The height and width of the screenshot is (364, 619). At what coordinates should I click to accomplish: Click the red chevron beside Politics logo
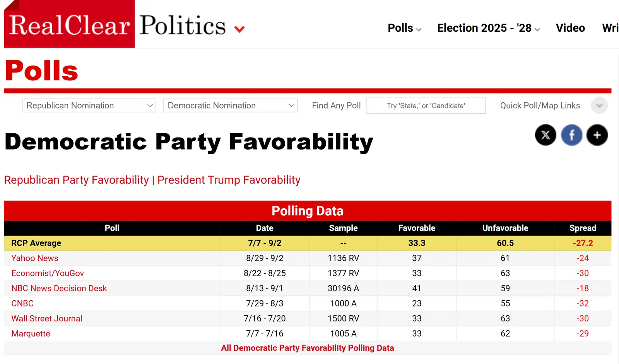[x=239, y=29]
